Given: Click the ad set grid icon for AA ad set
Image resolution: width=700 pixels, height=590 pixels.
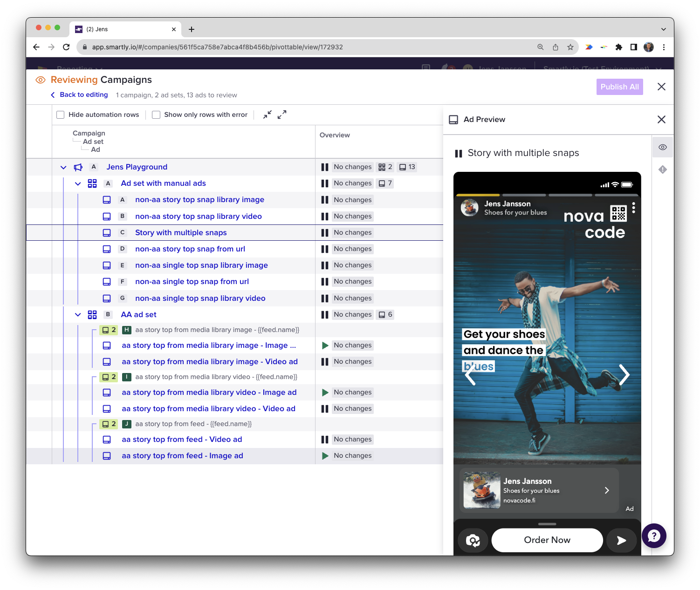Looking at the screenshot, I should click(92, 315).
